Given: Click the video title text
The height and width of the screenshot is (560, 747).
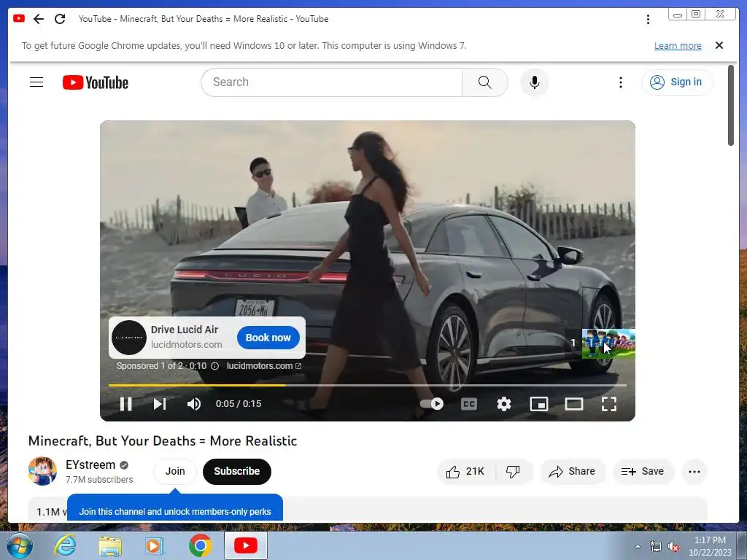Looking at the screenshot, I should point(163,441).
